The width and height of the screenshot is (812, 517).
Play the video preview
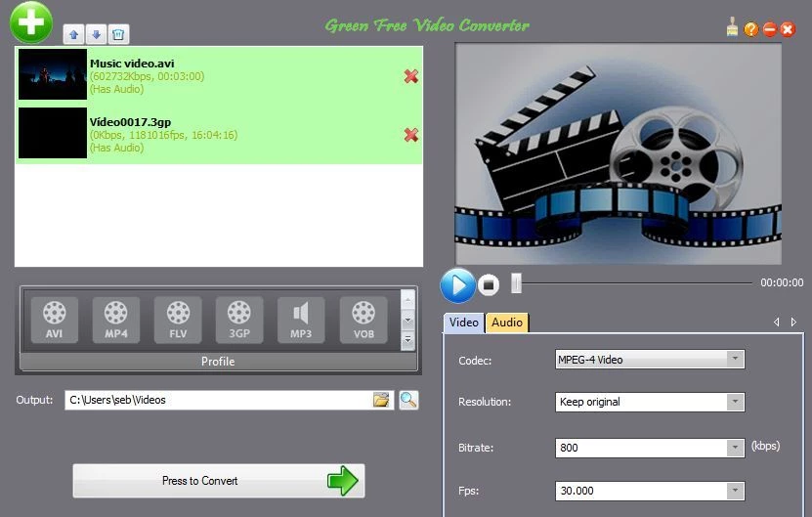pyautogui.click(x=457, y=284)
